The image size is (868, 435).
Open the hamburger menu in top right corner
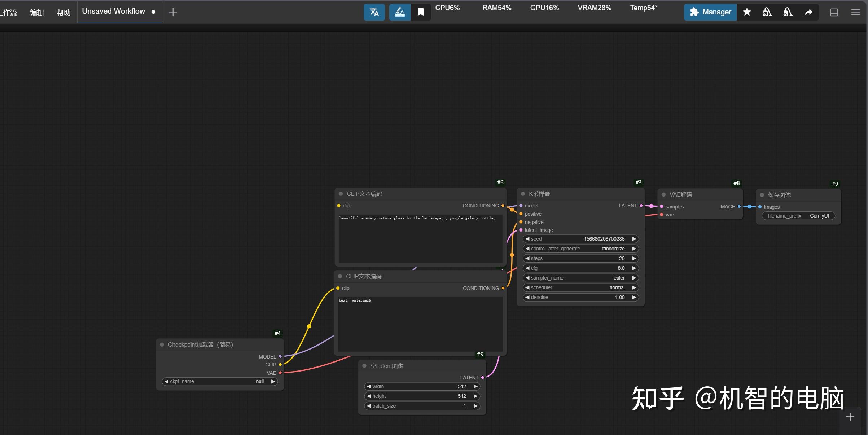[855, 12]
